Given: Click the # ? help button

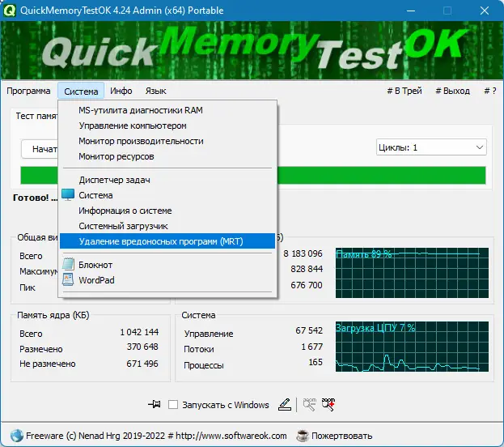Looking at the screenshot, I should 490,91.
